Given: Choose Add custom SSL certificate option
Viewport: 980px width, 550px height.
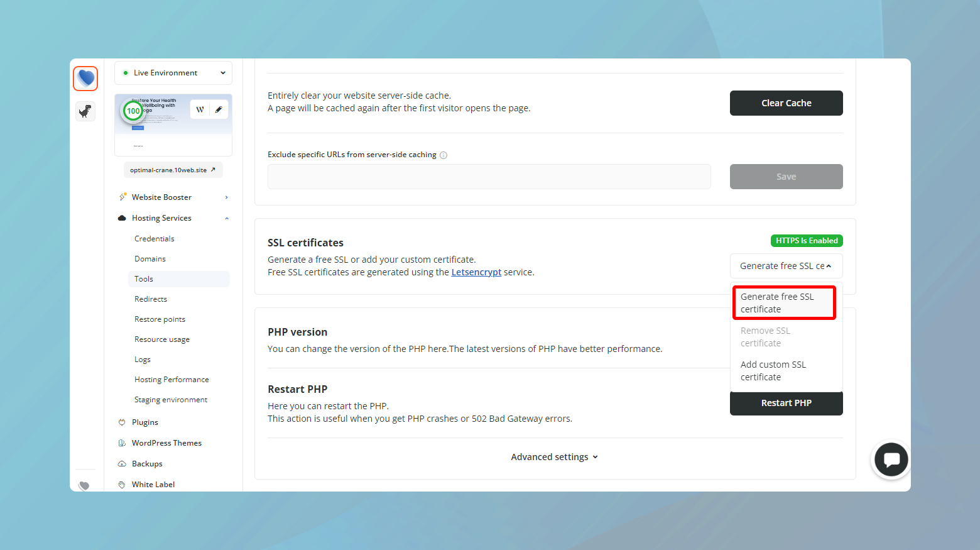Looking at the screenshot, I should click(x=773, y=370).
